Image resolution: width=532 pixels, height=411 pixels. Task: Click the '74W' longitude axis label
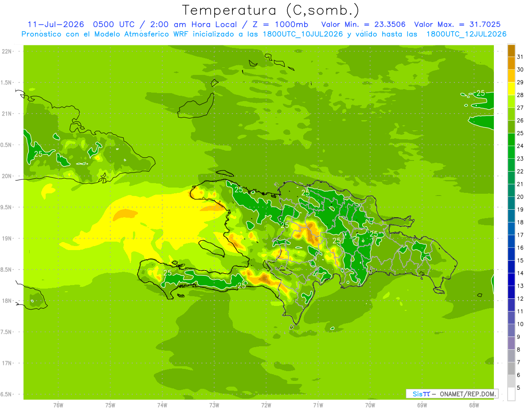(x=162, y=405)
